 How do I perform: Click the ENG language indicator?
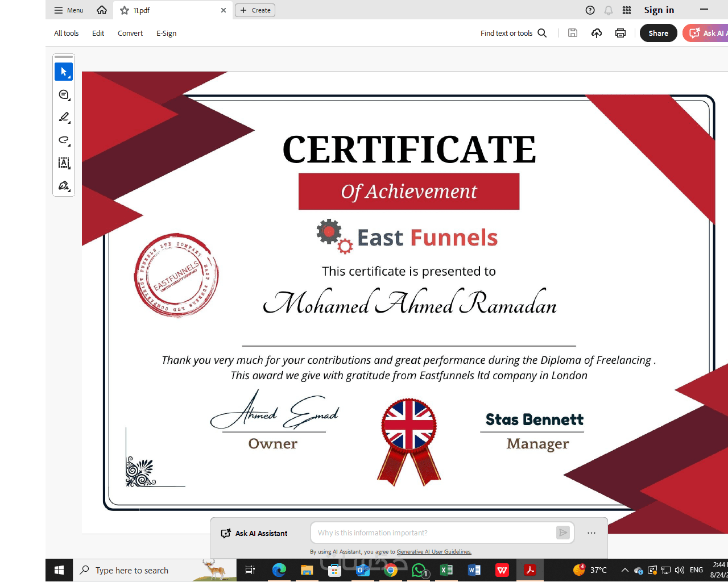coord(696,570)
